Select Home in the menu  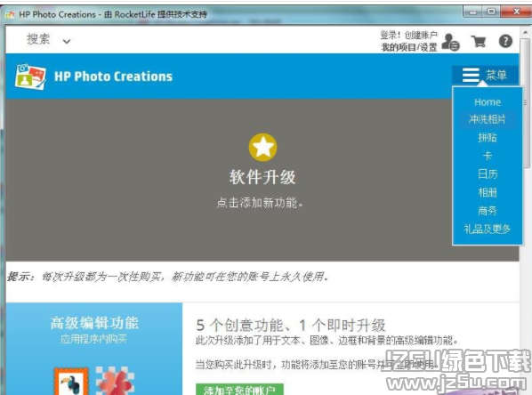(x=488, y=102)
